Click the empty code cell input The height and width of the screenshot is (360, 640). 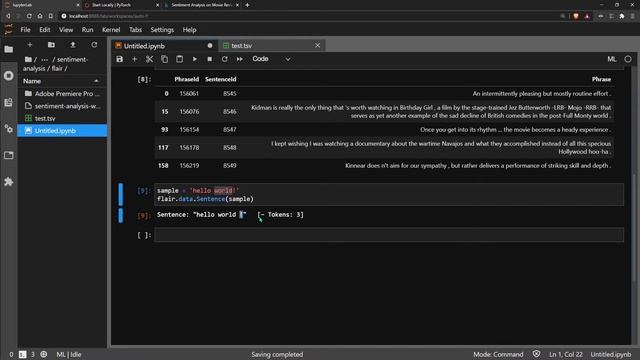coord(389,235)
